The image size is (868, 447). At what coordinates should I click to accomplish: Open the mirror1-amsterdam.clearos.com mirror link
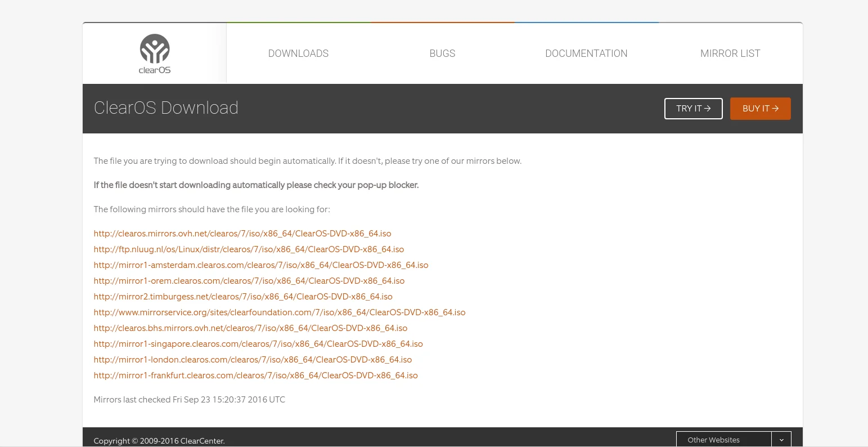261,265
